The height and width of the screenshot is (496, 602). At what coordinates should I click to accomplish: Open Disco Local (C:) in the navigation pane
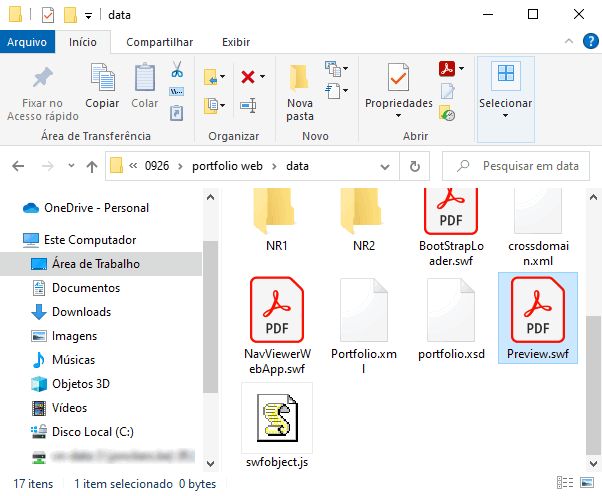(93, 432)
